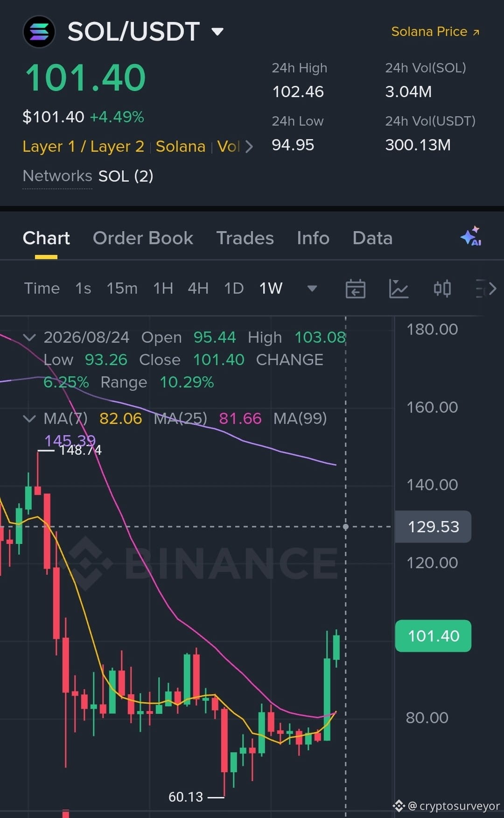Image resolution: width=504 pixels, height=818 pixels.
Task: Open the AI sparkle assistant icon
Action: pos(470,236)
